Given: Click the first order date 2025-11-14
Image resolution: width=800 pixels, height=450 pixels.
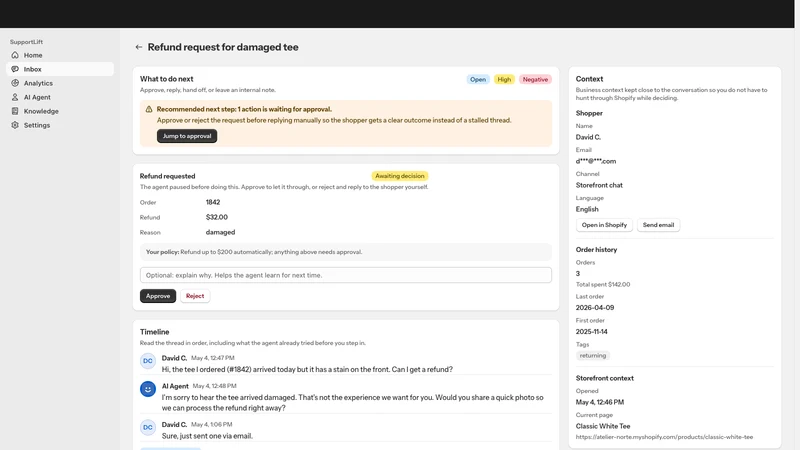Looking at the screenshot, I should coord(592,332).
